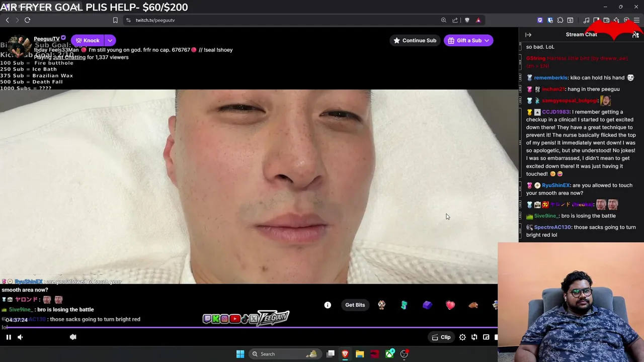The height and width of the screenshot is (362, 644).
Task: Open Brave Shields lion icon
Action: pyautogui.click(x=467, y=20)
